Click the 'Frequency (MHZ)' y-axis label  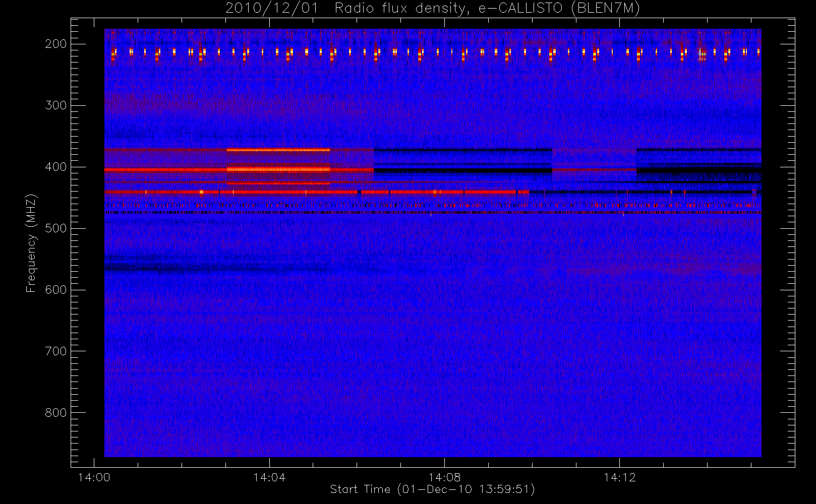(31, 243)
